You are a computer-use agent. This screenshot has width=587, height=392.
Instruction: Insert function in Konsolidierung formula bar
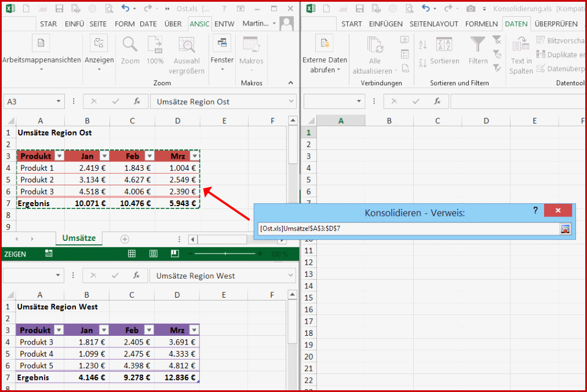437,101
